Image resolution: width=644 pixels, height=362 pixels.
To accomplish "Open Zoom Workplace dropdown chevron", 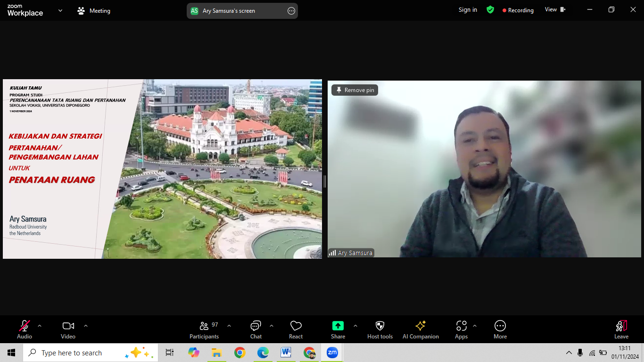I will pyautogui.click(x=60, y=10).
